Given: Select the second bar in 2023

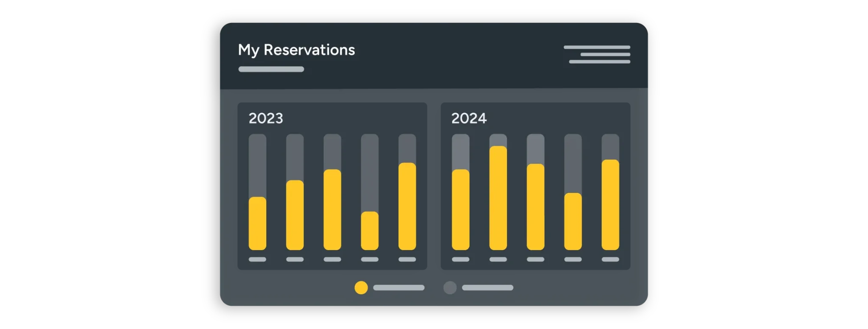Looking at the screenshot, I should 295,215.
